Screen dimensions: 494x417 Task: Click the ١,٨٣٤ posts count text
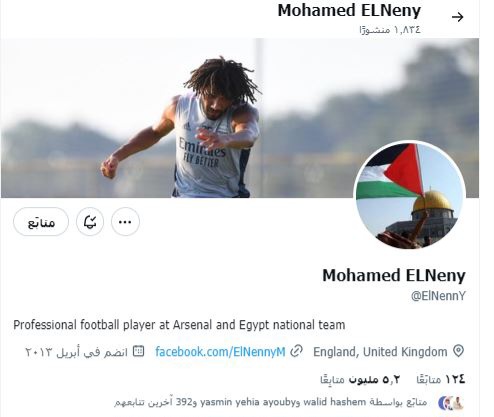[390, 30]
